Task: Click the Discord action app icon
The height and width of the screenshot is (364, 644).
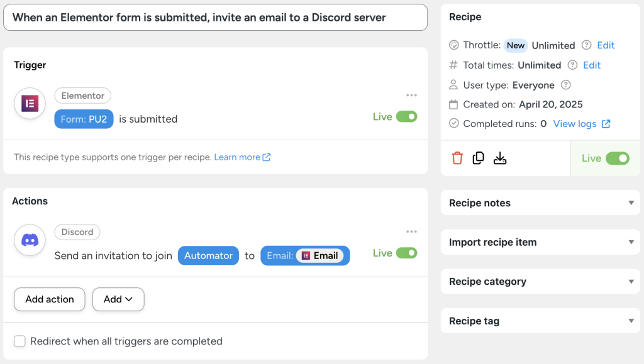Action: point(30,240)
